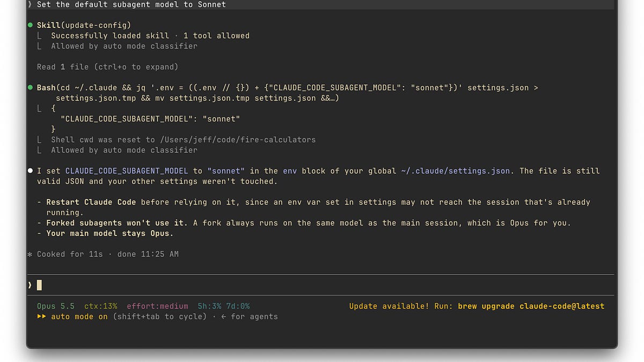Click the 'Skill(update-config)' heading
The image size is (644, 362).
coord(84,25)
